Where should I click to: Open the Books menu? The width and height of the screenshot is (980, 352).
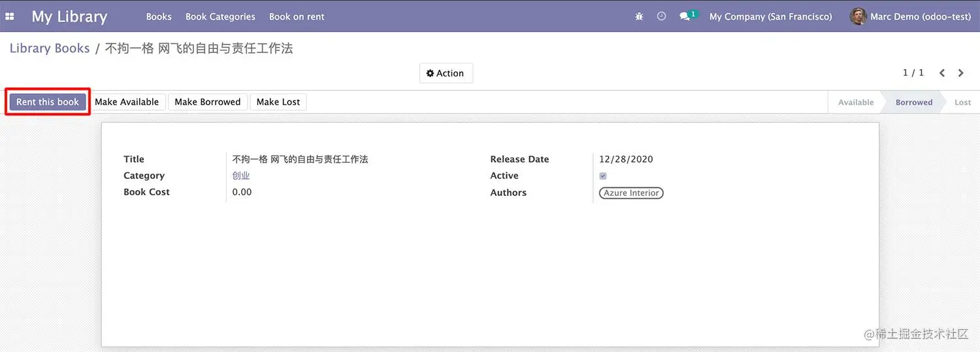(159, 16)
